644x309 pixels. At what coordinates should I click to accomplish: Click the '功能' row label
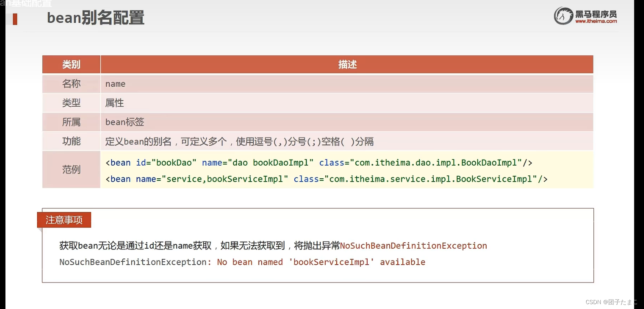71,141
